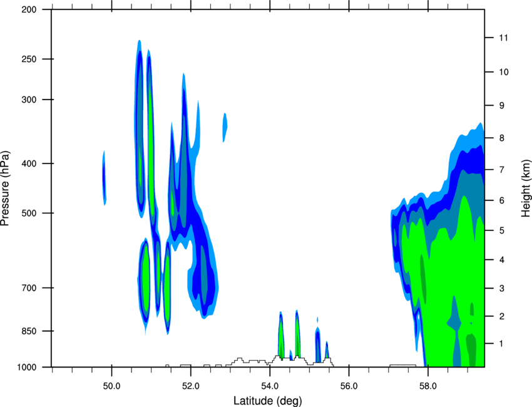
Task: Click the 52.0 latitude tick label
Action: coord(191,386)
